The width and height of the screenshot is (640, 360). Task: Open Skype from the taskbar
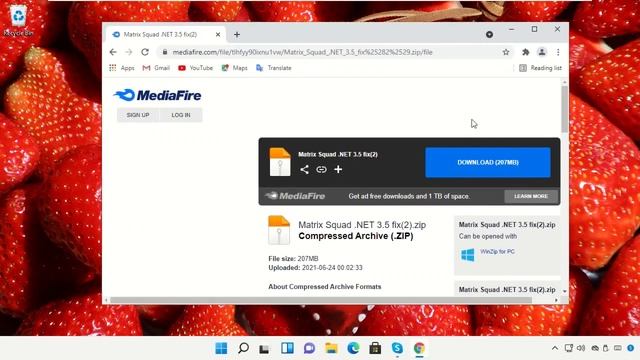(x=397, y=348)
